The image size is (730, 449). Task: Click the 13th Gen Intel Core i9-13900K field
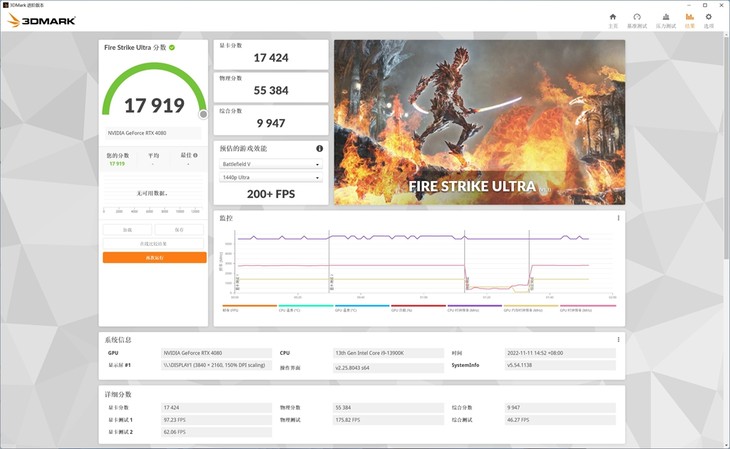(x=389, y=353)
